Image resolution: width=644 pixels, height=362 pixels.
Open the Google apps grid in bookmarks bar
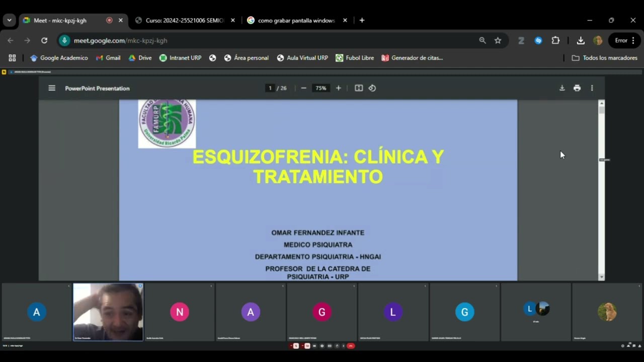[x=12, y=58]
